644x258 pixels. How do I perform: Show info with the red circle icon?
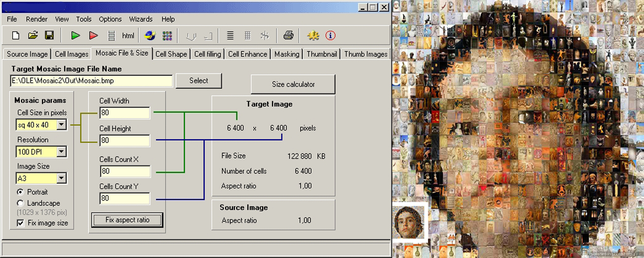click(x=330, y=36)
